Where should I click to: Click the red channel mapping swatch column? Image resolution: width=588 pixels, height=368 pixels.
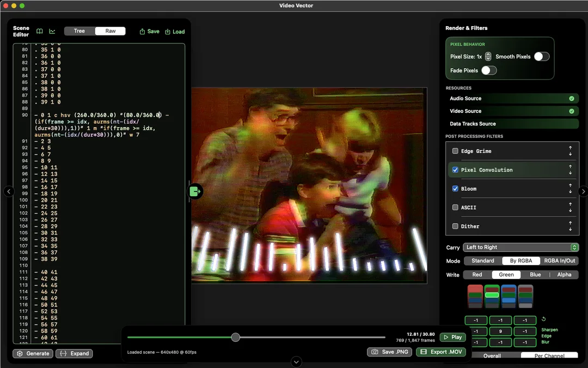click(x=475, y=296)
